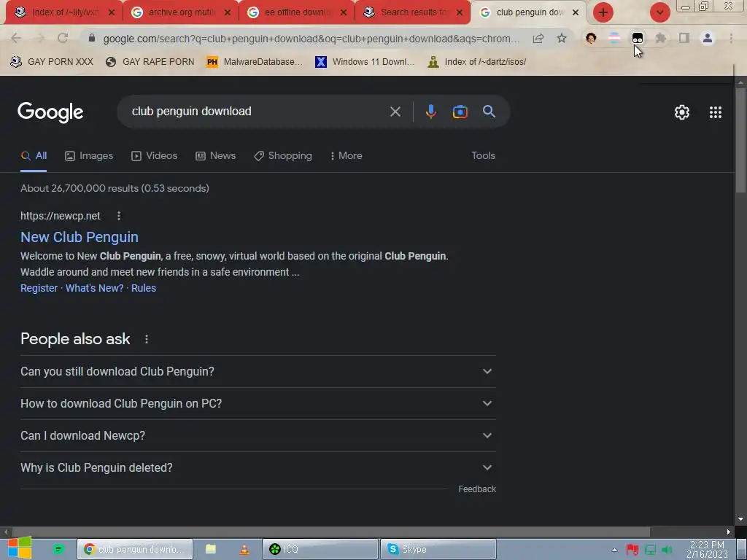This screenshot has width=747, height=560.
Task: Expand 'Why is Club Penguin deleted?'
Action: click(x=258, y=467)
